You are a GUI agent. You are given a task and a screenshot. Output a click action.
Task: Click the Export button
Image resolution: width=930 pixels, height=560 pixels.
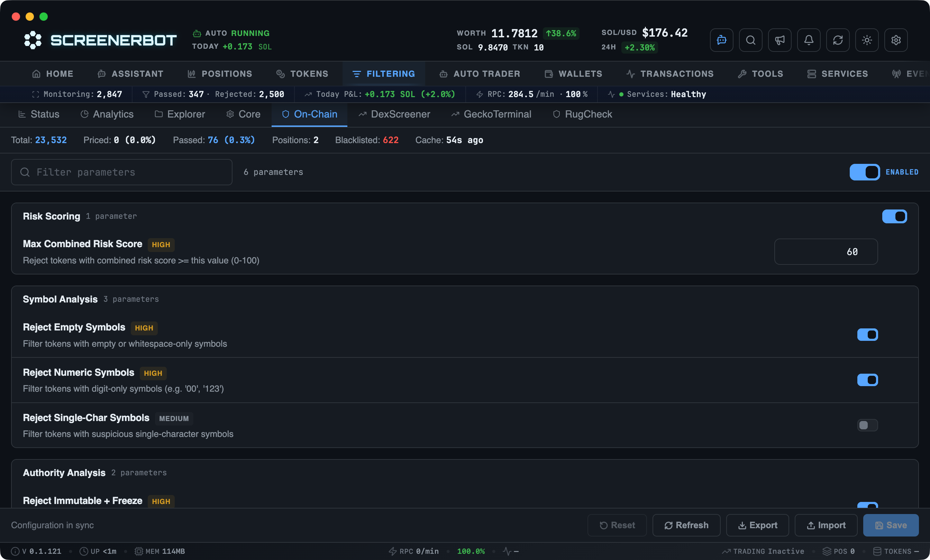coord(757,525)
